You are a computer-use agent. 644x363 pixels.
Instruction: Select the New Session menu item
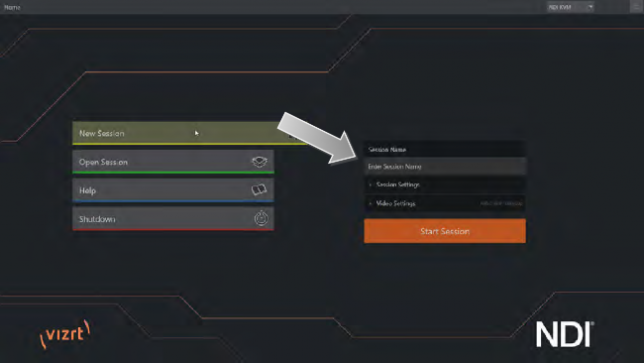point(189,133)
